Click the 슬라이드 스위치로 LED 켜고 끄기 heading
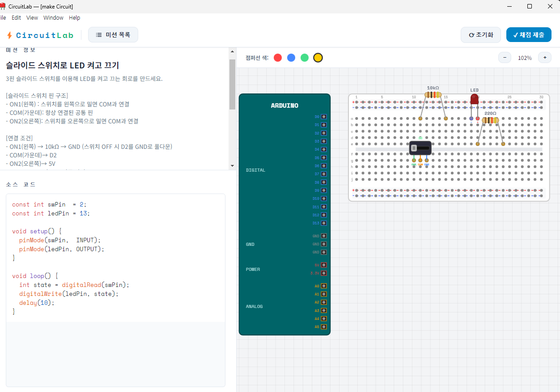560x392 pixels. [63, 65]
